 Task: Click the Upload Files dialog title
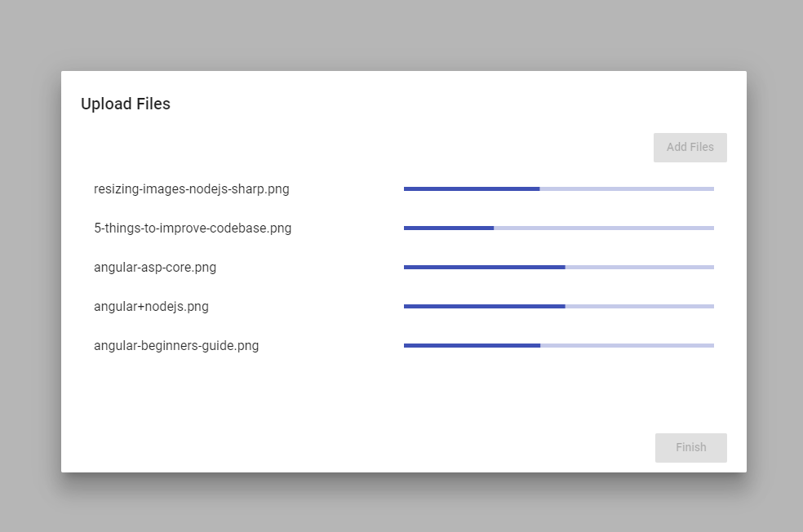126,104
